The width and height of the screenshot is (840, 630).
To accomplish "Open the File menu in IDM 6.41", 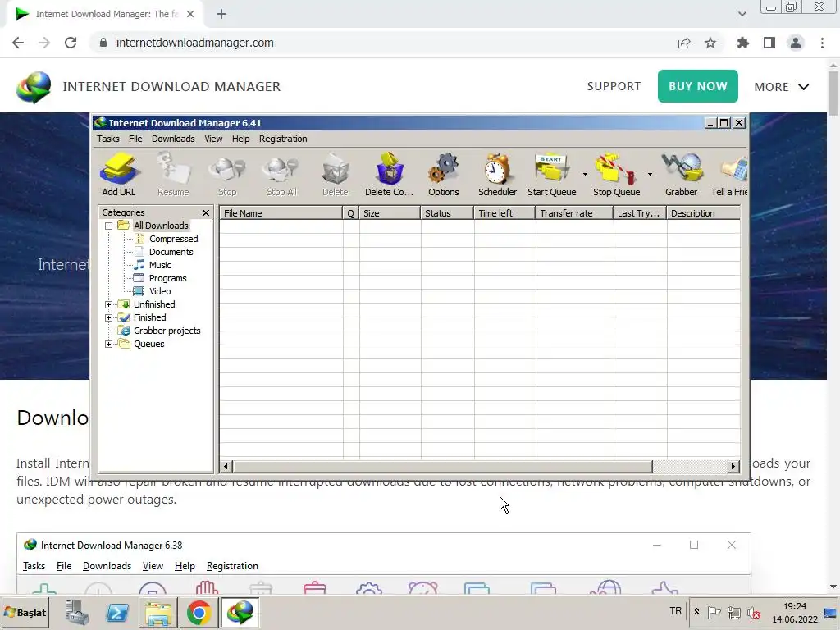I will point(135,139).
